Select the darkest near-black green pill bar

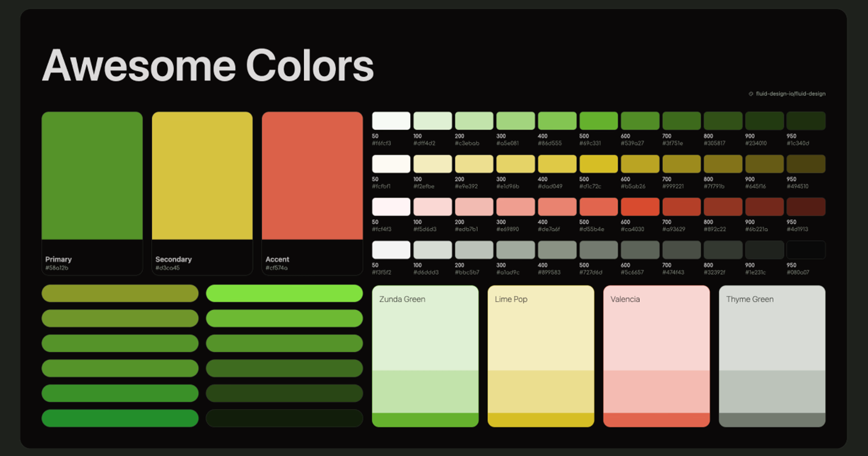[284, 418]
